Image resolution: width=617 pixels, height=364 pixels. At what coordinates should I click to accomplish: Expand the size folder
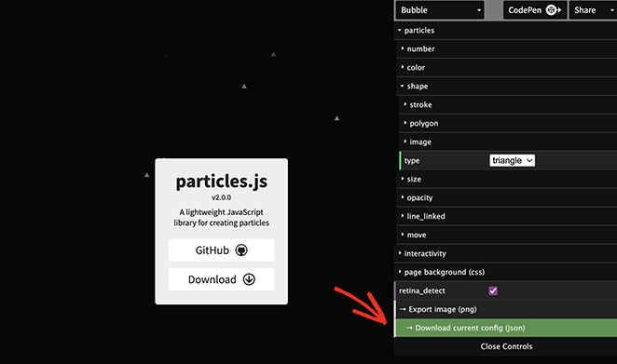click(506, 179)
